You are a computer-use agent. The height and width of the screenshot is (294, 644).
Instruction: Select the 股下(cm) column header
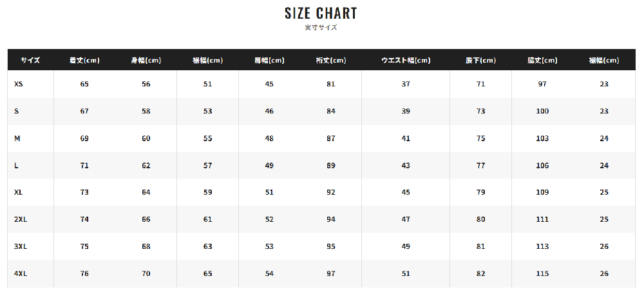click(x=481, y=61)
